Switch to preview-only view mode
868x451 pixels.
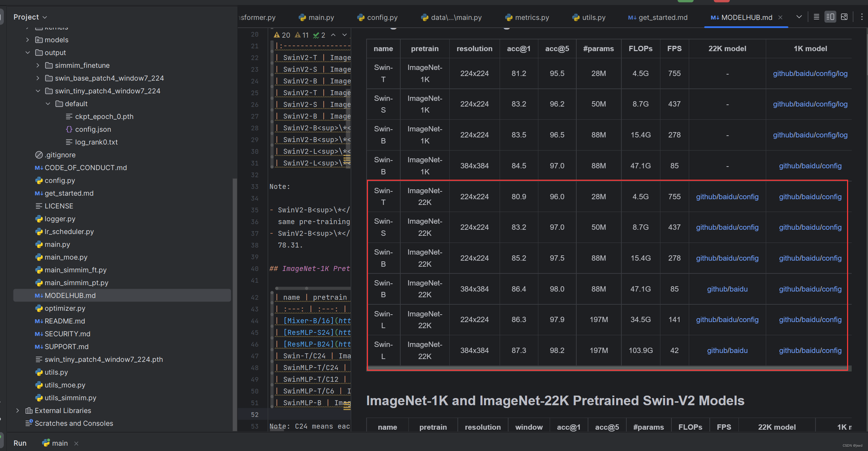coord(844,17)
